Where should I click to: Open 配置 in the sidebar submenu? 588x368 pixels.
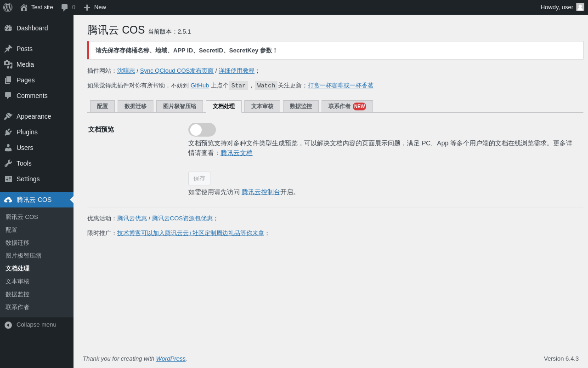pyautogui.click(x=37, y=230)
